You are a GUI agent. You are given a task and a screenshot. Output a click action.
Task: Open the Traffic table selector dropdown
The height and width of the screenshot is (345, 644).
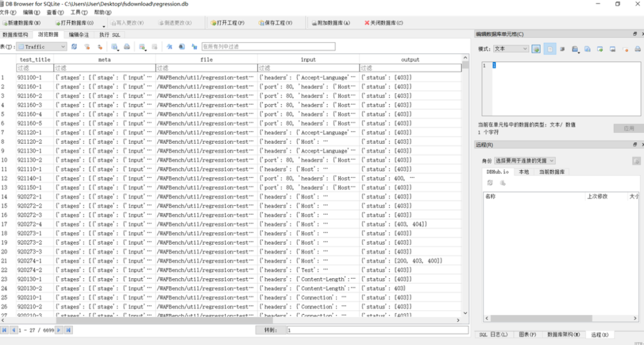42,47
